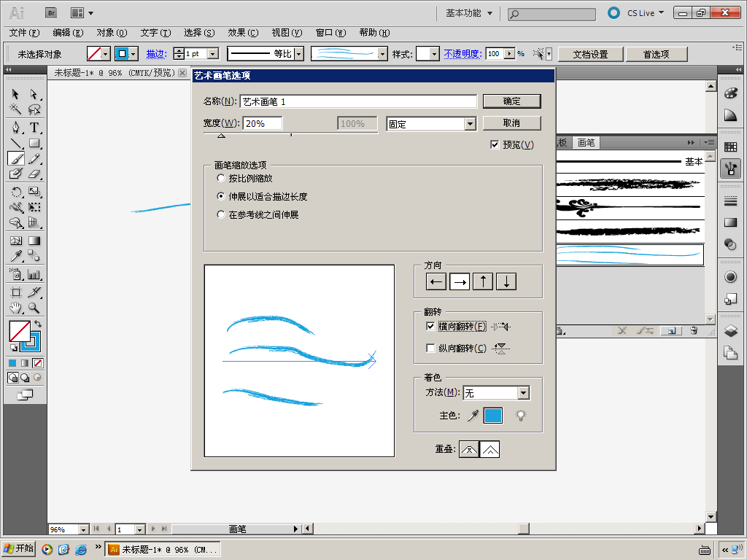Select 在参考线之间伸展 radio option
This screenshot has height=560, width=747.
[x=220, y=214]
